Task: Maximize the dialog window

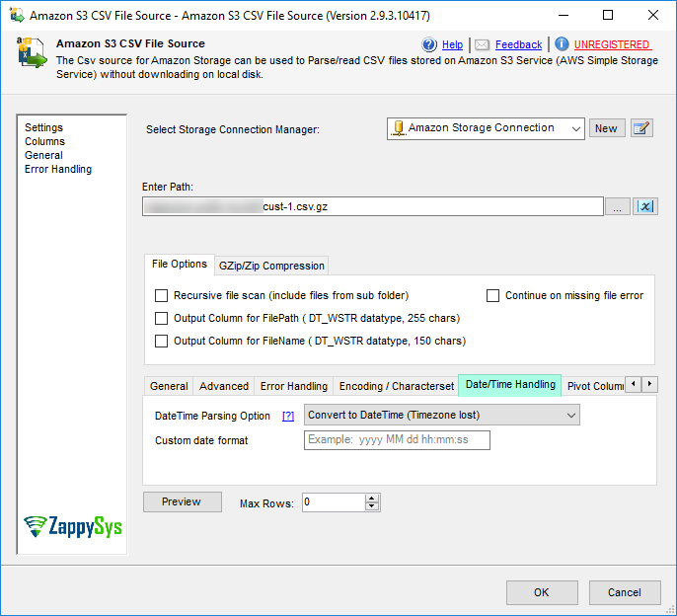Action: tap(608, 15)
